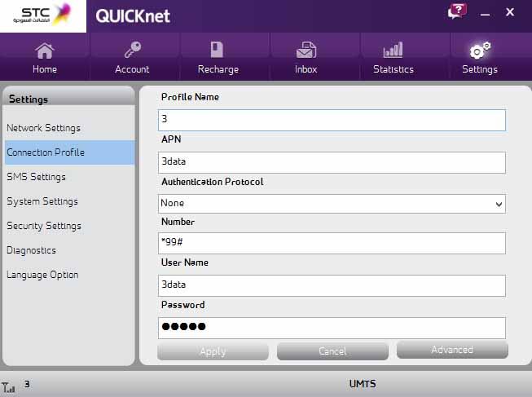
Task: Click the Cancel button
Action: [332, 351]
